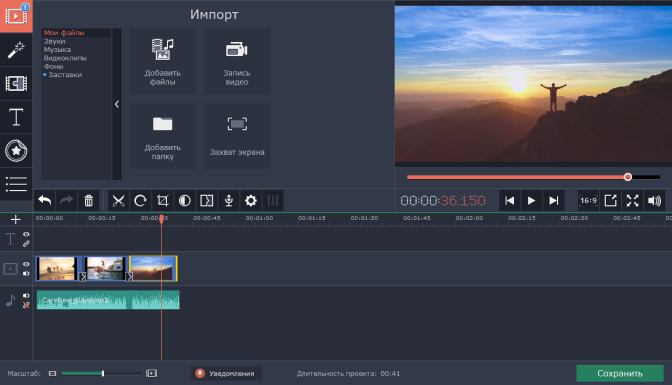
Task: Enter fullscreen preview mode
Action: pos(633,200)
